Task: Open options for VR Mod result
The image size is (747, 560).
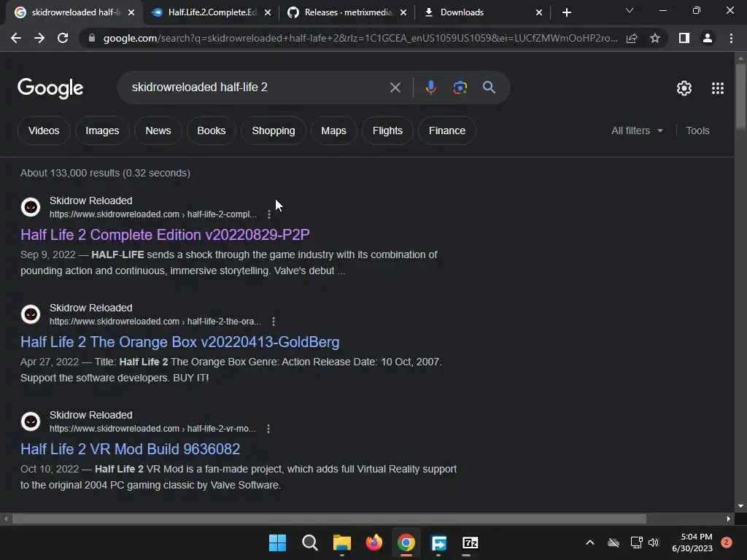Action: click(x=268, y=429)
